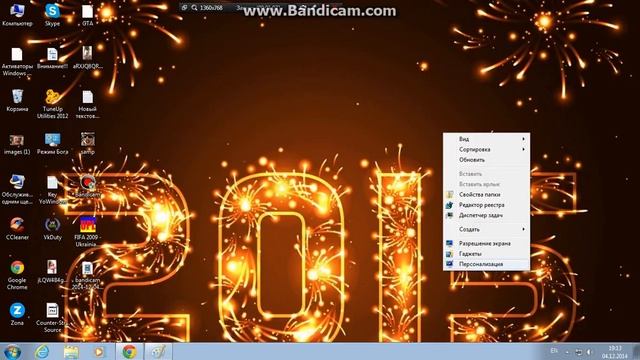Select the aRXJQBQR... image file icon
Viewport: 640px width, 360px height.
click(87, 58)
